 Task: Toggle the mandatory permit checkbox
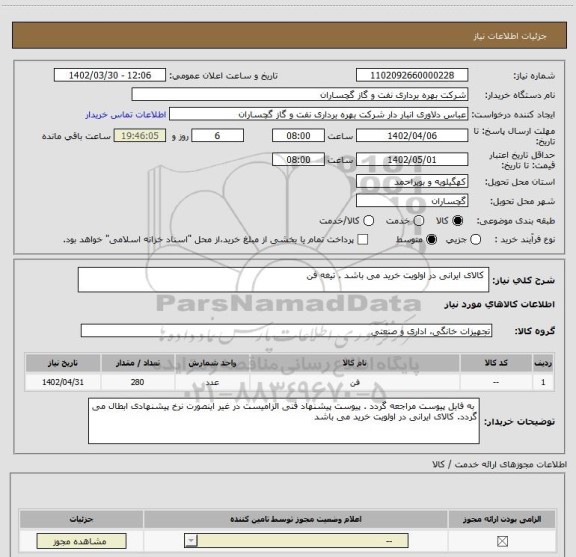click(x=502, y=541)
